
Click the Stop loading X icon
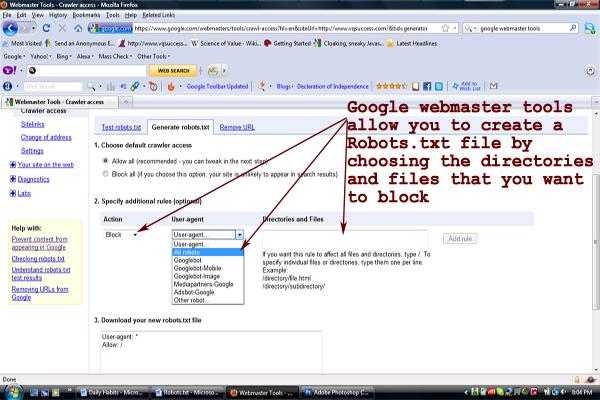coord(62,28)
